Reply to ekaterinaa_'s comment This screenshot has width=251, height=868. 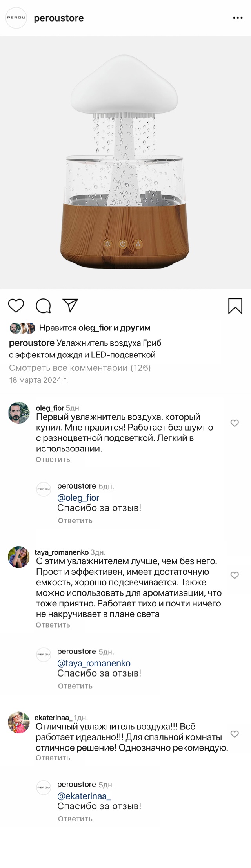tap(53, 758)
